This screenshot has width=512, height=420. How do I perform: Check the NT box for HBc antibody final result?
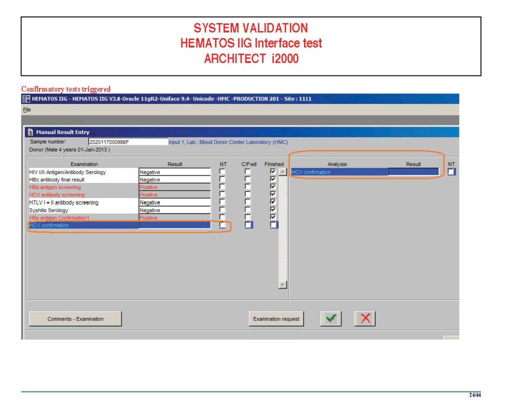click(222, 179)
